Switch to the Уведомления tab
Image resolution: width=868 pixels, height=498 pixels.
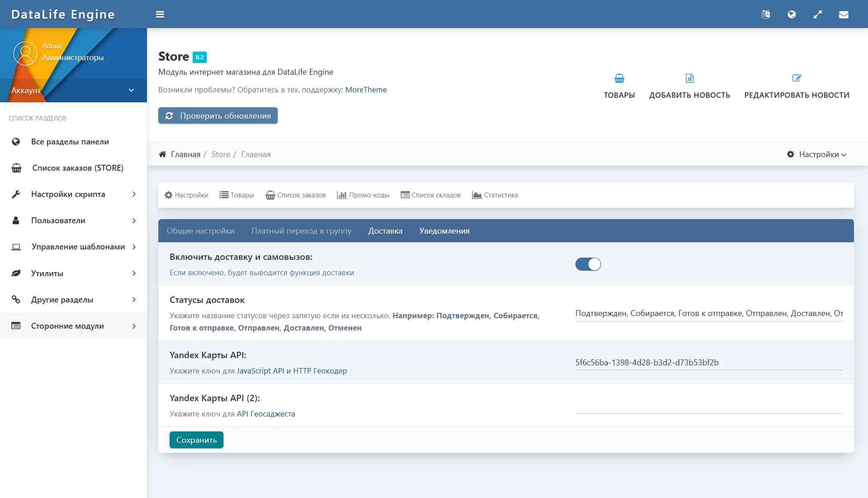pyautogui.click(x=444, y=231)
